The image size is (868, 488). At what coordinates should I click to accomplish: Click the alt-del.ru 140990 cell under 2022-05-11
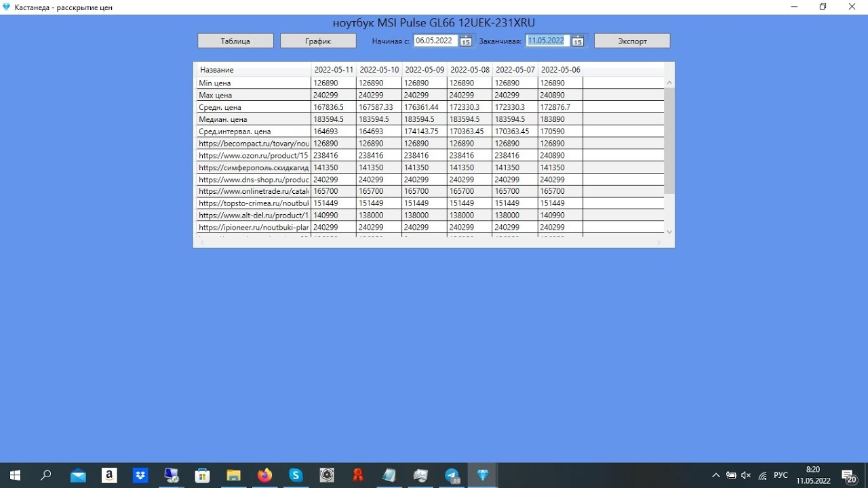(x=334, y=216)
